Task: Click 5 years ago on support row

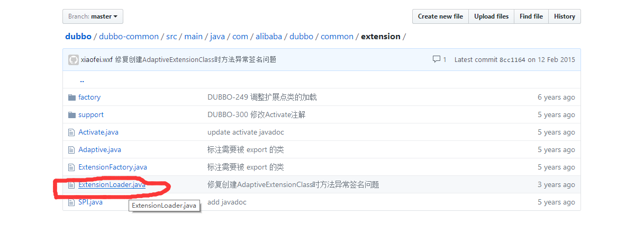Action: pyautogui.click(x=556, y=115)
